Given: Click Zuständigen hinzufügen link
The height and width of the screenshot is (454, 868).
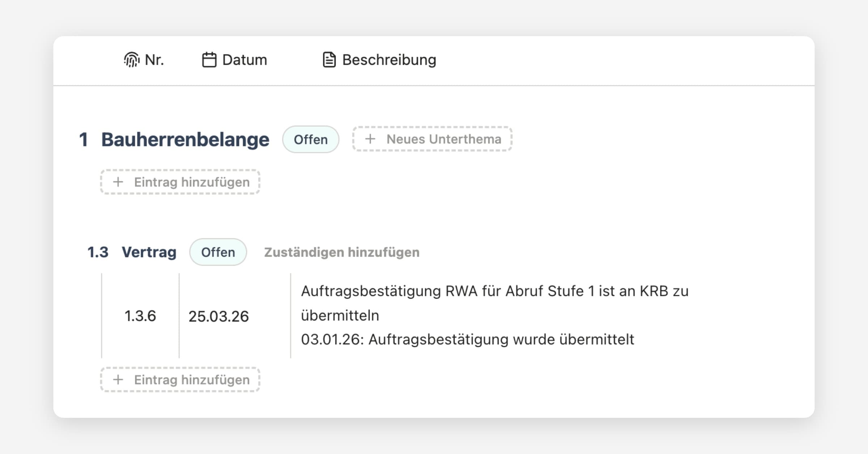Looking at the screenshot, I should pos(341,252).
